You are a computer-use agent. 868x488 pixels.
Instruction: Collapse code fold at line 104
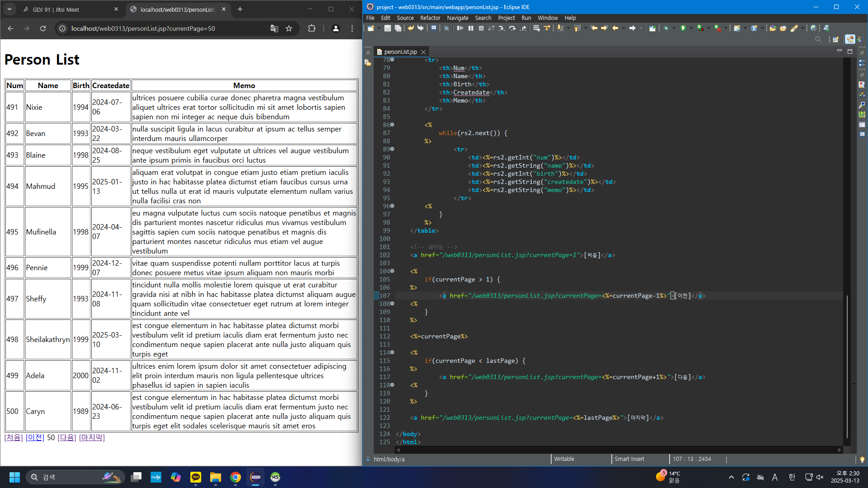point(392,271)
